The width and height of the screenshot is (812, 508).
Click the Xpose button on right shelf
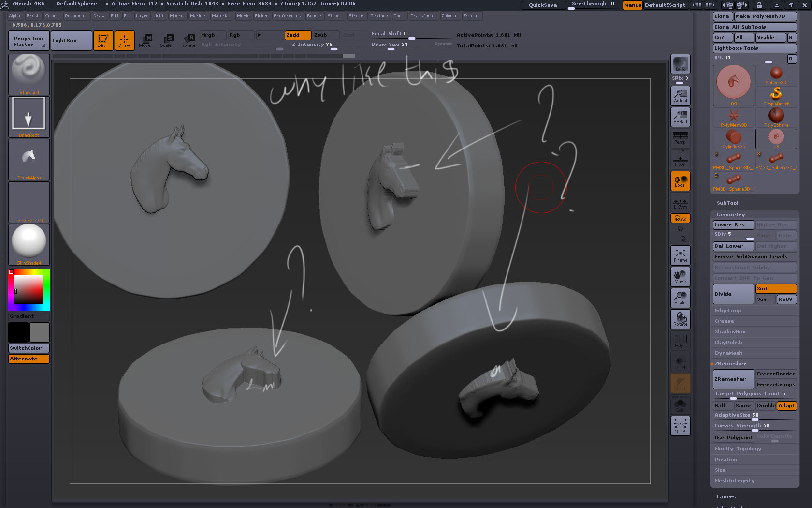coord(680,426)
